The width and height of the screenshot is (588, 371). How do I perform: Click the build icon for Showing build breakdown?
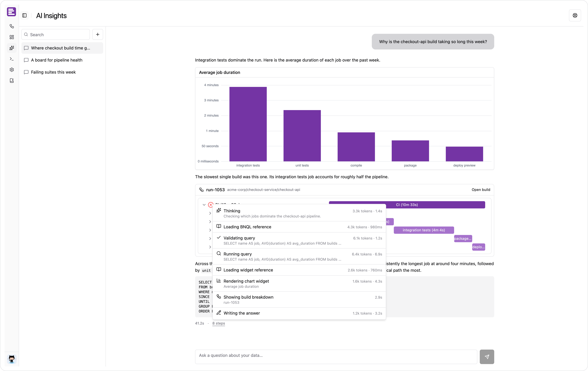(219, 296)
